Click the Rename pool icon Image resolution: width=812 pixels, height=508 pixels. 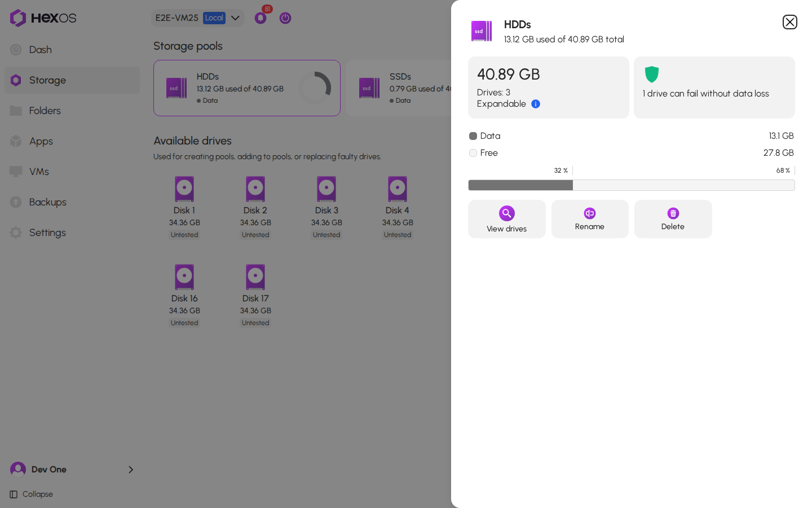[590, 213]
